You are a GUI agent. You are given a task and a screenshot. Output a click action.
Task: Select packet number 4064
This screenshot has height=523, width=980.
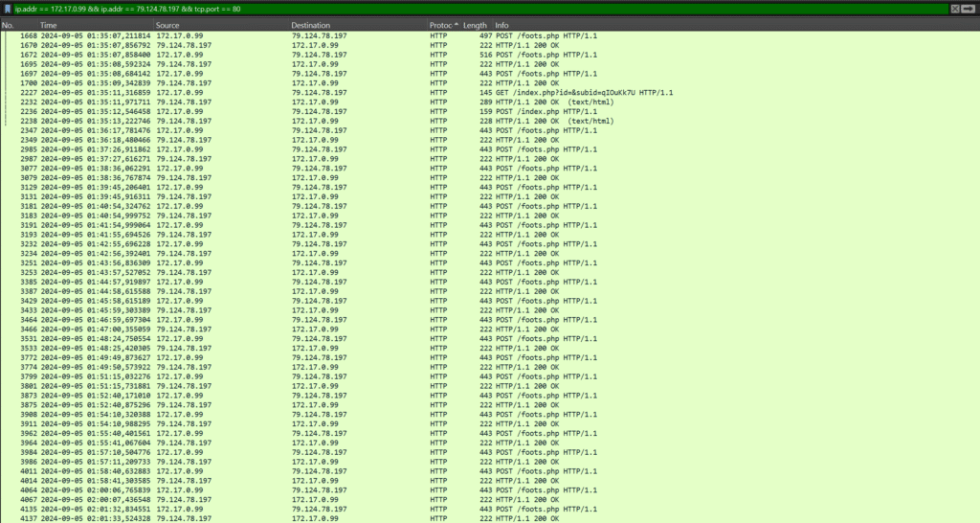[x=490, y=489]
